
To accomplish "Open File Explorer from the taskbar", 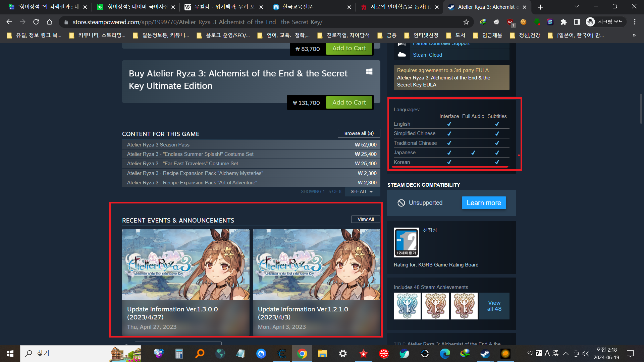I will [x=323, y=353].
